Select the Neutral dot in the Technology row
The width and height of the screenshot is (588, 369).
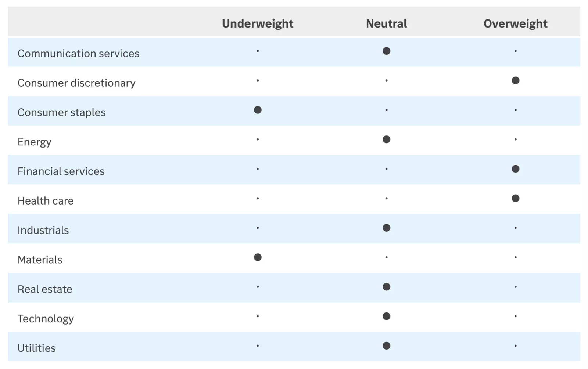(x=386, y=316)
